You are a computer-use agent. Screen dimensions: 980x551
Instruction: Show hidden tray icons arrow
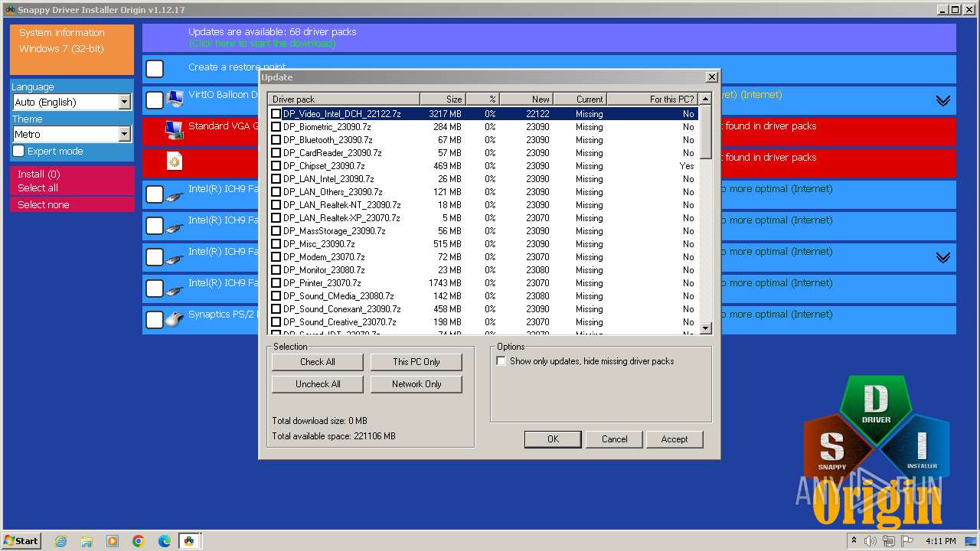point(854,542)
